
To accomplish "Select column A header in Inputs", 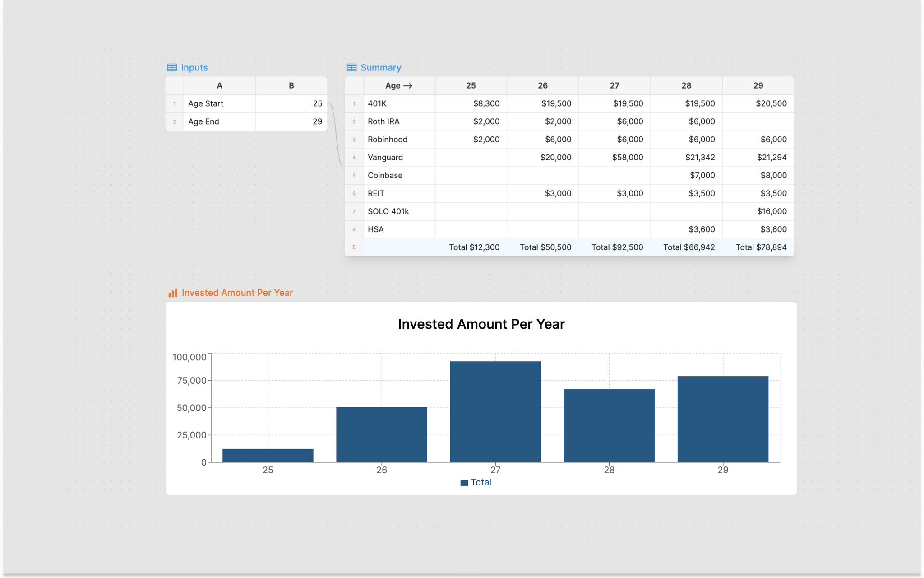I will 219,85.
